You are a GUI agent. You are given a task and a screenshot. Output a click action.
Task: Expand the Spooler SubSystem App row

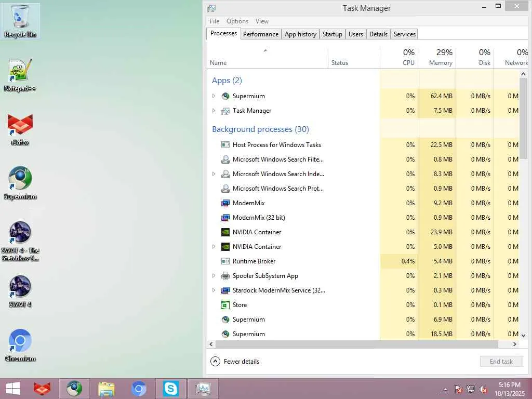pyautogui.click(x=214, y=276)
